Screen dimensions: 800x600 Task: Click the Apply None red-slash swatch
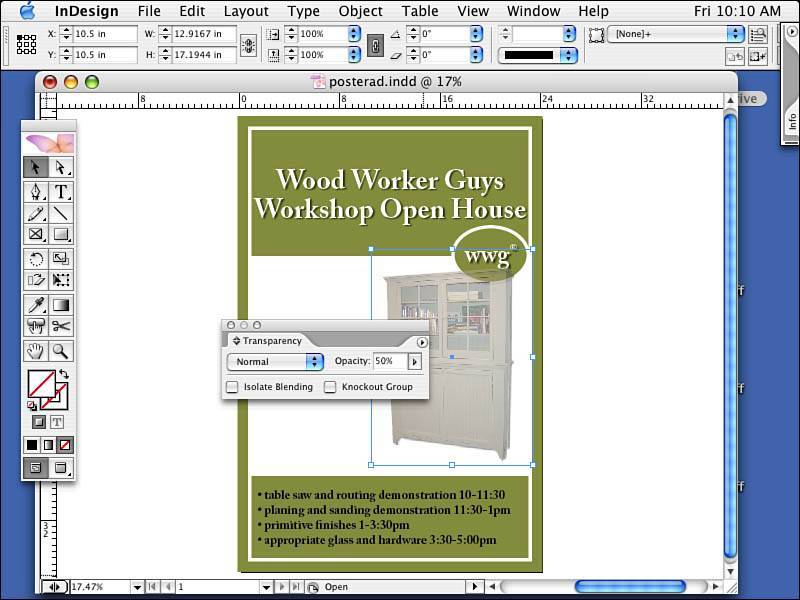click(65, 444)
